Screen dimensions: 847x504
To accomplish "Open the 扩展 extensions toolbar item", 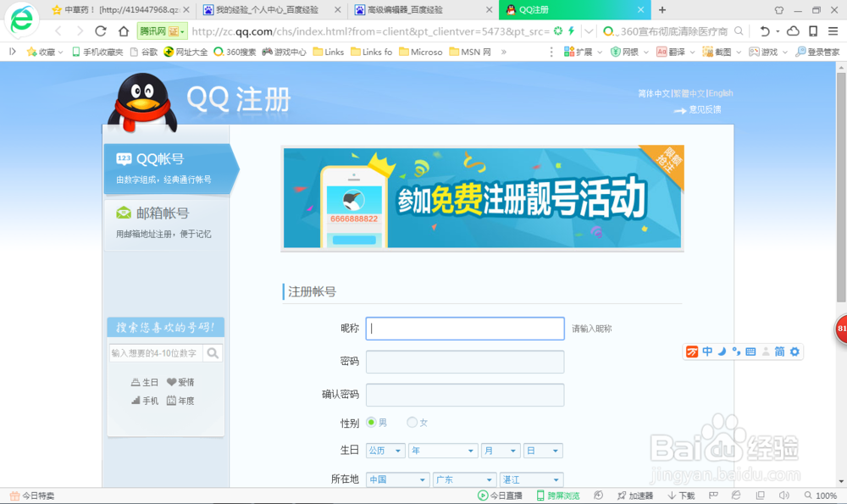I will (583, 52).
